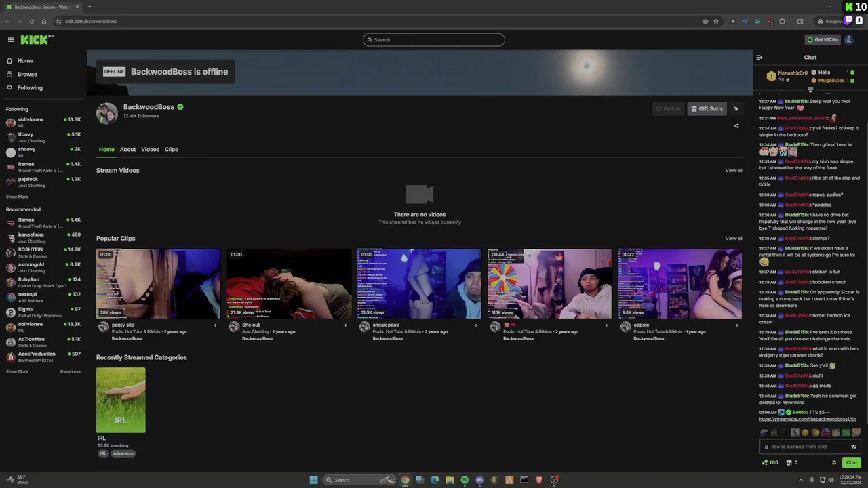Focus the Kick search box
This screenshot has height=488, width=868.
434,40
